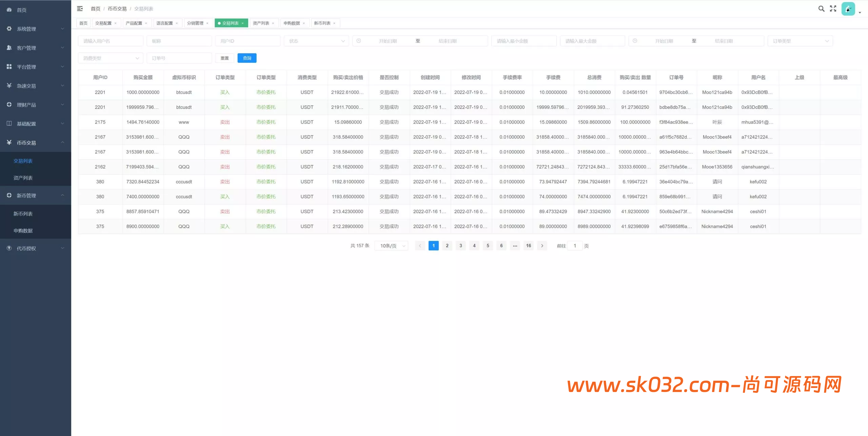Click the 平台管理 grid icon
This screenshot has height=436, width=868.
tap(9, 67)
